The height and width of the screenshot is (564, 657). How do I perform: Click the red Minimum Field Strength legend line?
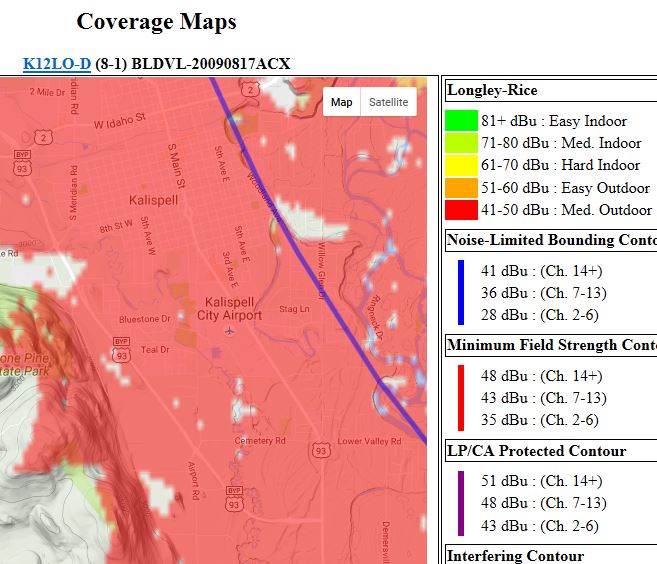tap(461, 397)
